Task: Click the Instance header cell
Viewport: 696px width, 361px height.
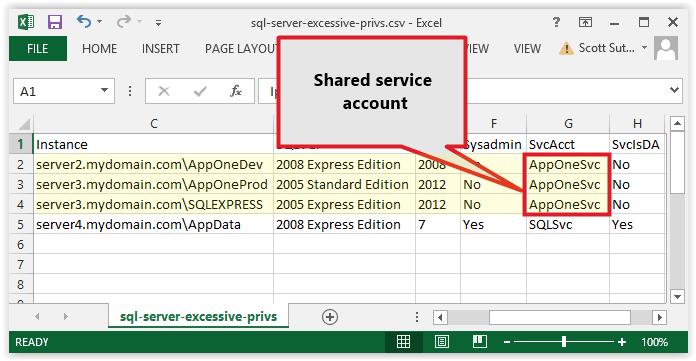Action: click(154, 144)
